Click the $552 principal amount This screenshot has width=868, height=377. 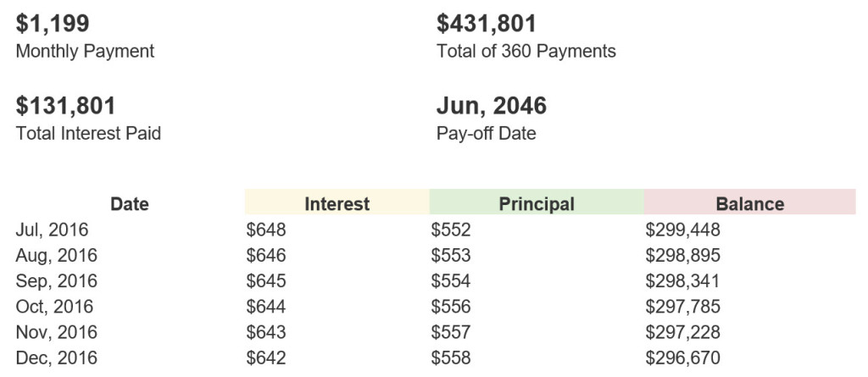451,230
